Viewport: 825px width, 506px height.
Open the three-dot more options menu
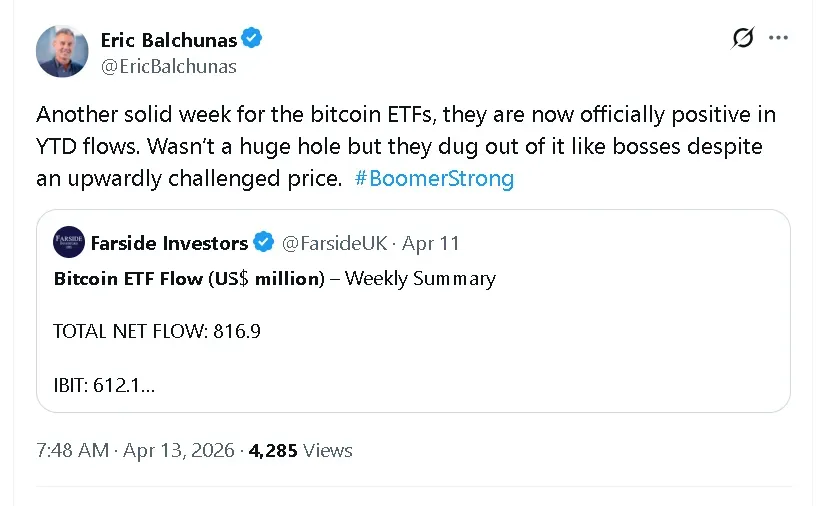778,38
